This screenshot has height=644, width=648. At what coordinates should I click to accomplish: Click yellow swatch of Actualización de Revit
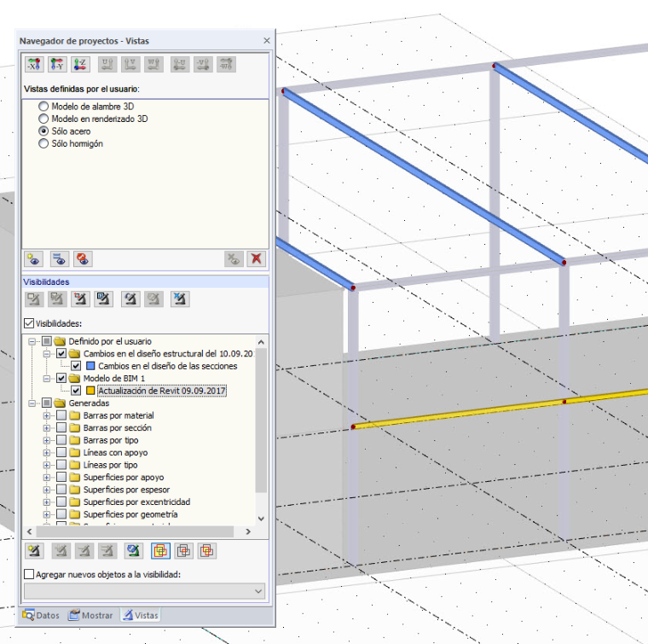point(90,391)
